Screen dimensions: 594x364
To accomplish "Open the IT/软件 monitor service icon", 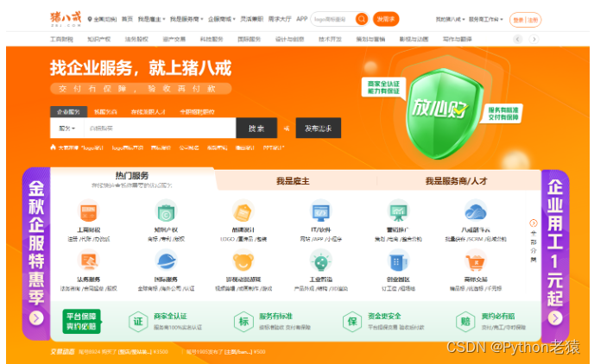I will point(321,211).
